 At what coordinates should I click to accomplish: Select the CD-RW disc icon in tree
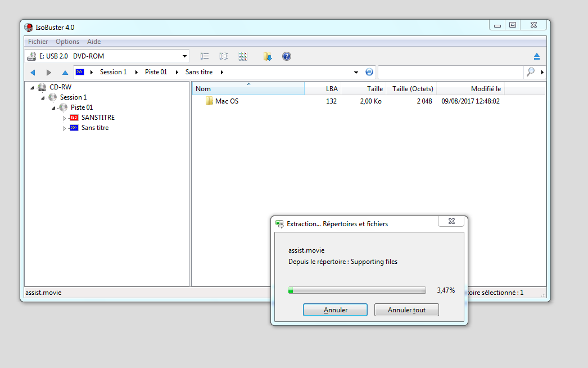(x=42, y=87)
